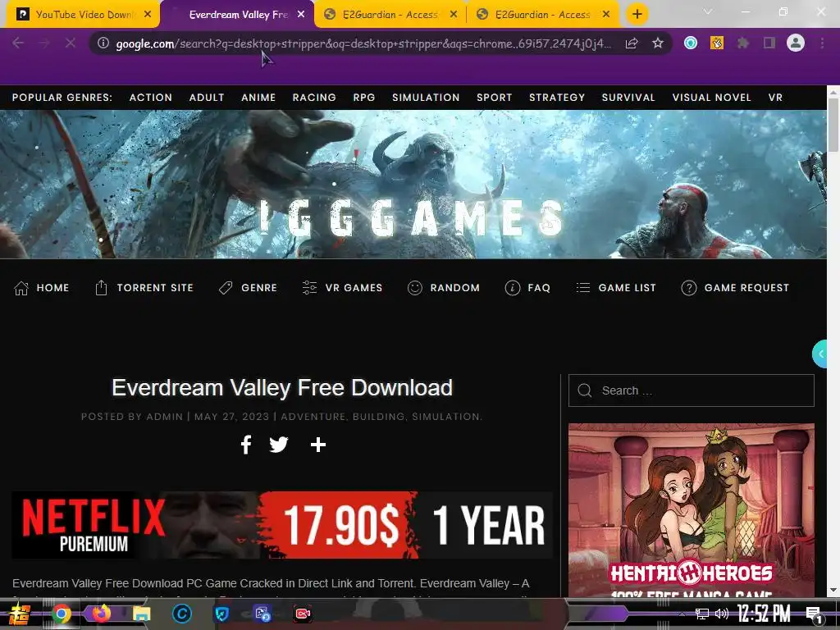Open the Chrome profile avatar

(796, 43)
